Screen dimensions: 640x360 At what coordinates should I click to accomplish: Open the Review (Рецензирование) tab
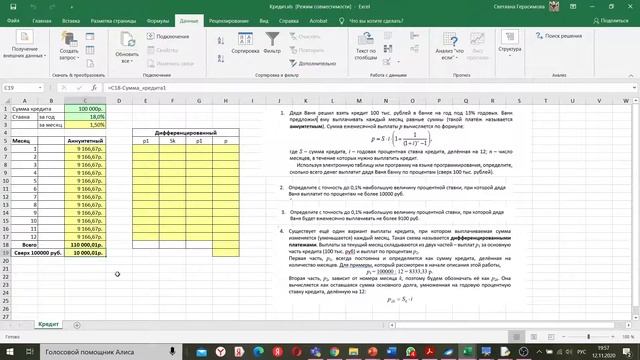click(229, 21)
